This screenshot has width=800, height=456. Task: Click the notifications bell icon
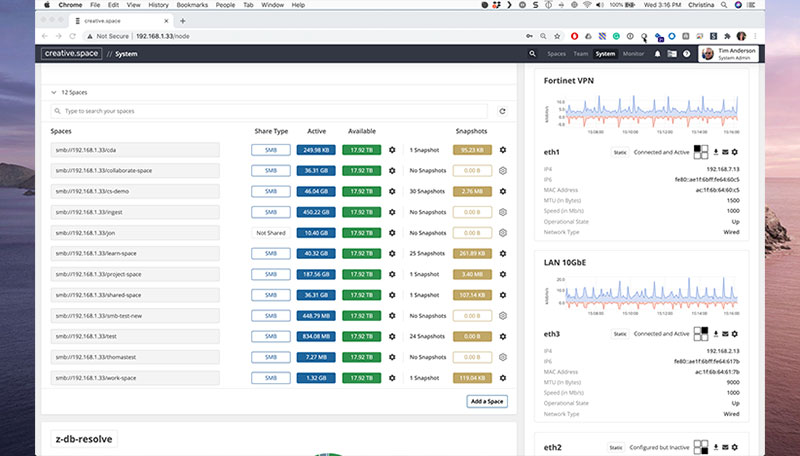click(657, 53)
